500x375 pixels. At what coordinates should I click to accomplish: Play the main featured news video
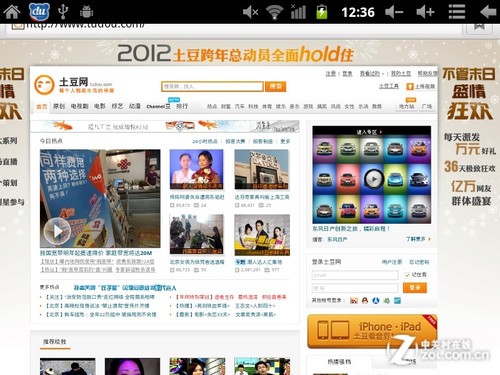[x=57, y=231]
